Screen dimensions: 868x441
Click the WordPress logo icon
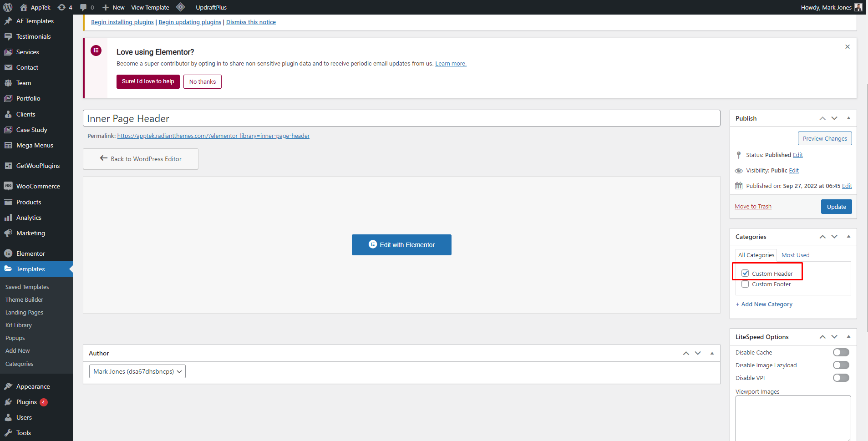pyautogui.click(x=8, y=7)
